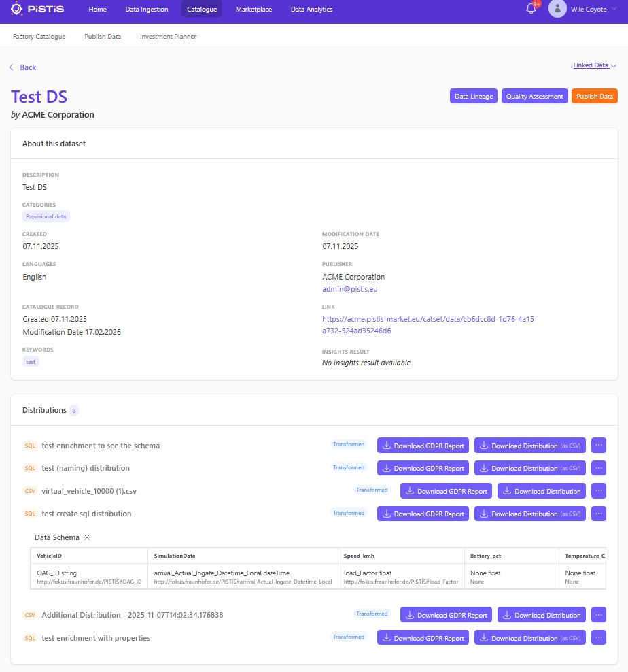Click the Data Lineage button
628x672 pixels.
(473, 96)
